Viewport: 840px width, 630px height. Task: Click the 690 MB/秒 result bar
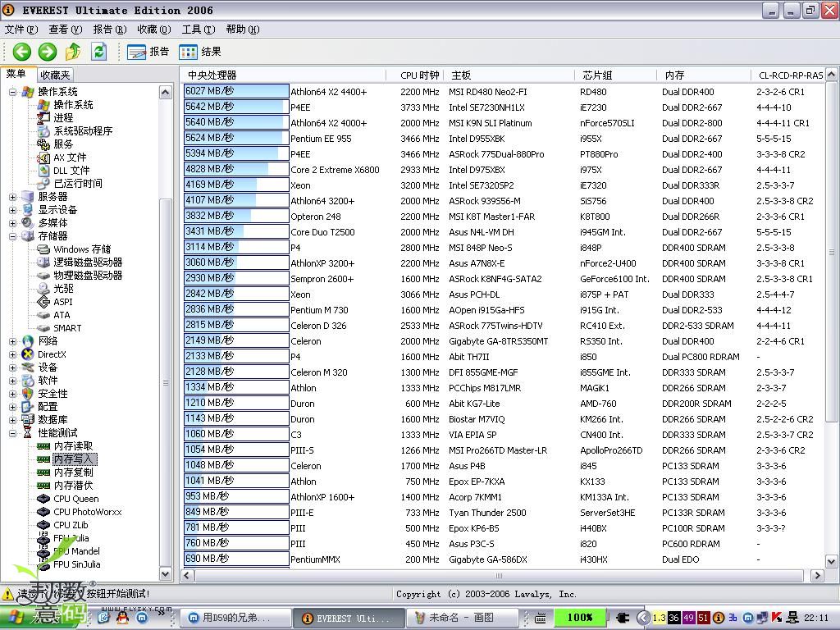point(236,559)
